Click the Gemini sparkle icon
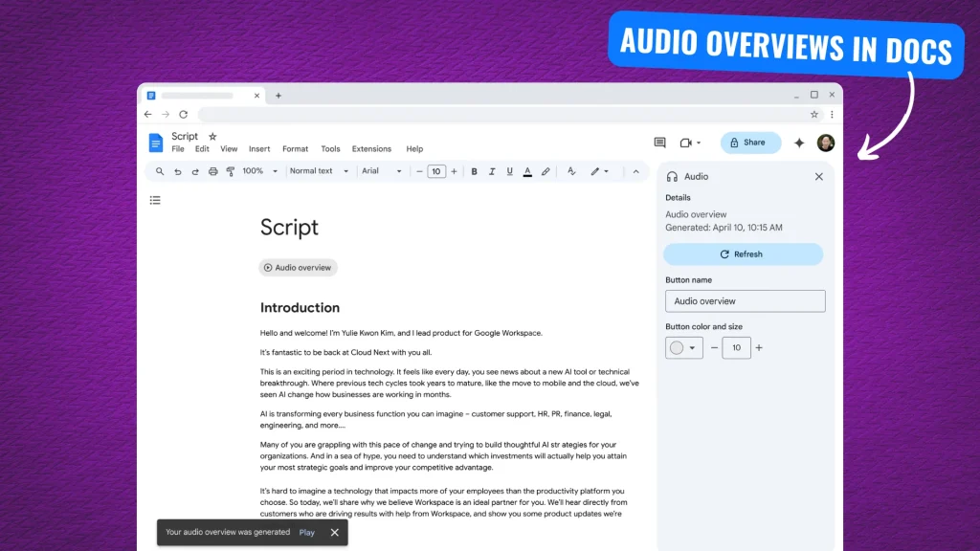This screenshot has height=551, width=980. [x=799, y=143]
